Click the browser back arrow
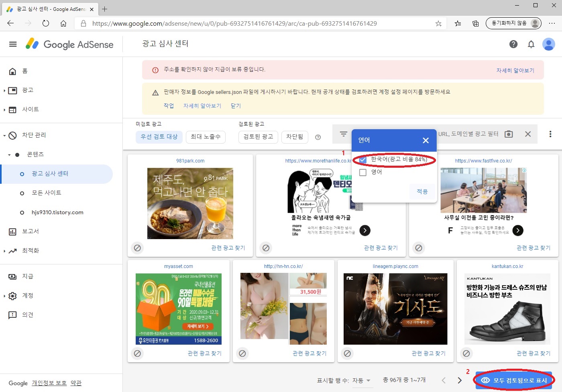This screenshot has width=562, height=392. click(x=11, y=23)
